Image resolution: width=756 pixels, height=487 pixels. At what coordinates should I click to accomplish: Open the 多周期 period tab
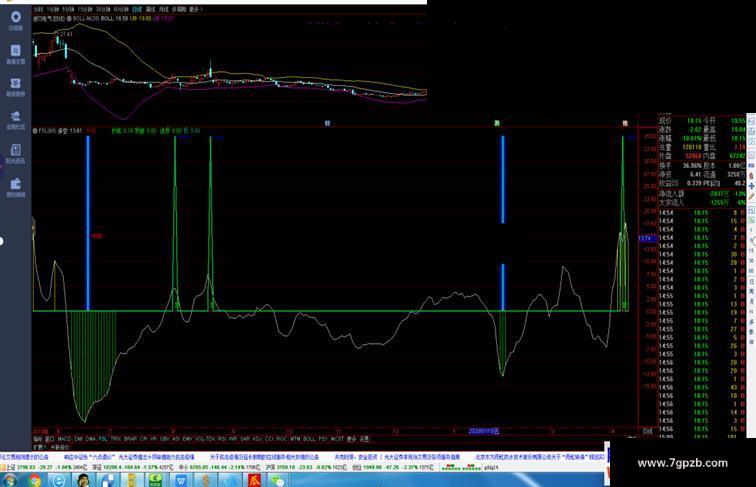179,9
